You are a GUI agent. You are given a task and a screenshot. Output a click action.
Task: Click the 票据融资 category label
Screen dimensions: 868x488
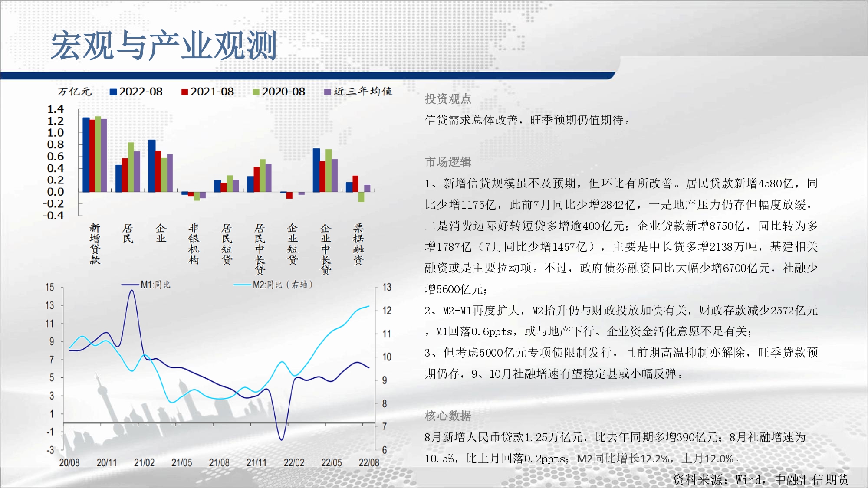click(359, 244)
